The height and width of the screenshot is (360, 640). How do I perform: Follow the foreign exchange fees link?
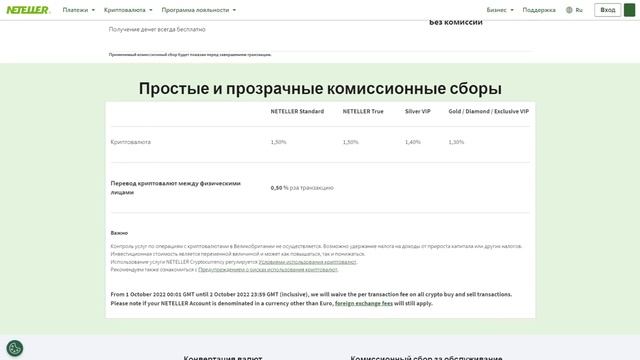(364, 303)
